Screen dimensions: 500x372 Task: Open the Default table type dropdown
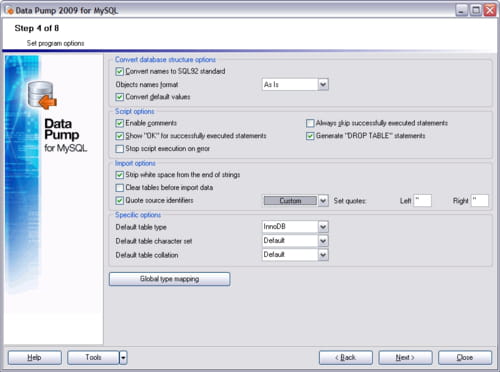pyautogui.click(x=323, y=227)
